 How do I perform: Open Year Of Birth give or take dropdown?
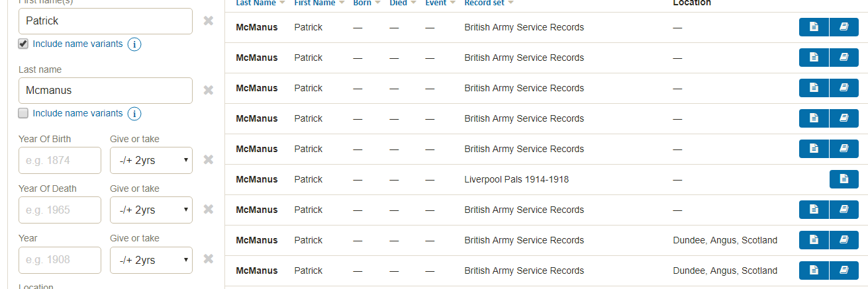coord(151,160)
